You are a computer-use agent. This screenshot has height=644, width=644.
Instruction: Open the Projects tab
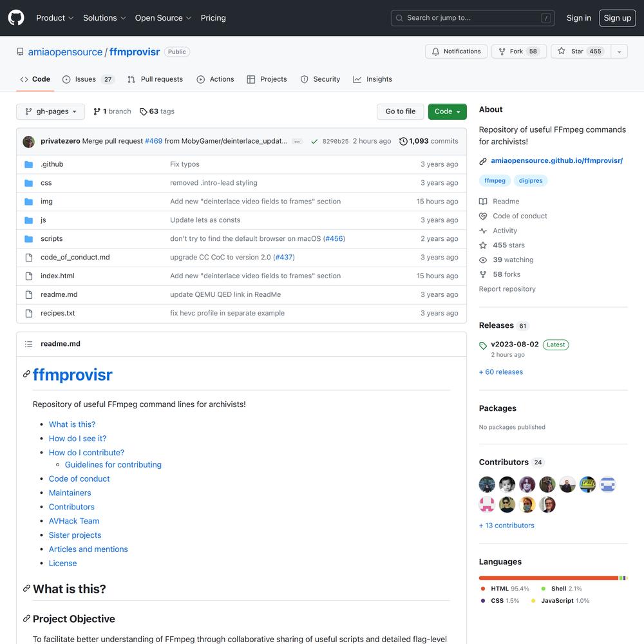click(x=267, y=79)
